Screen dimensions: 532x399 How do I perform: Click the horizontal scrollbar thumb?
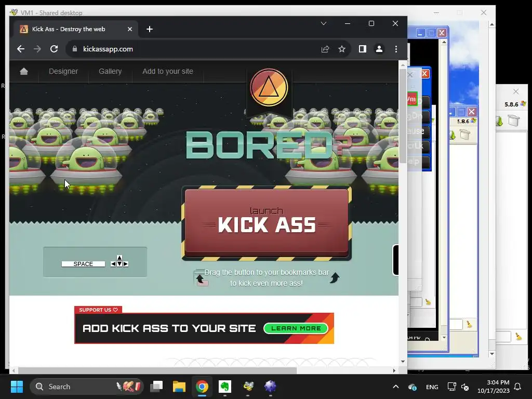[157, 370]
